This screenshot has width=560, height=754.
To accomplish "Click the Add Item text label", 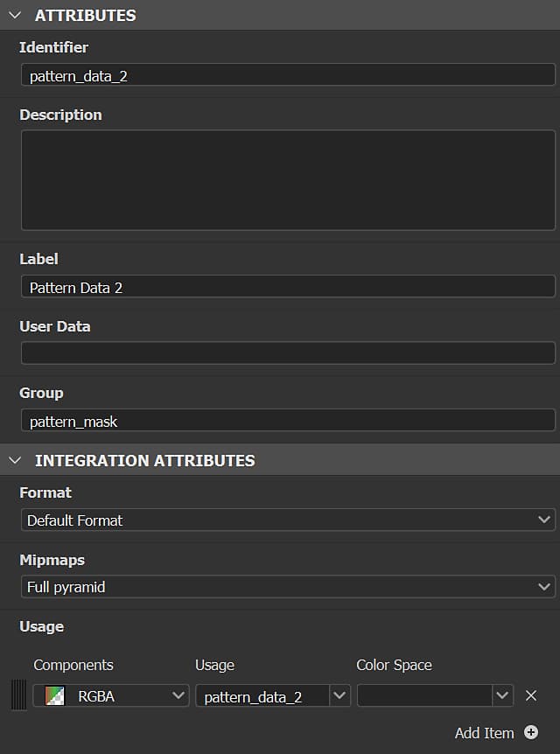I will pos(484,733).
